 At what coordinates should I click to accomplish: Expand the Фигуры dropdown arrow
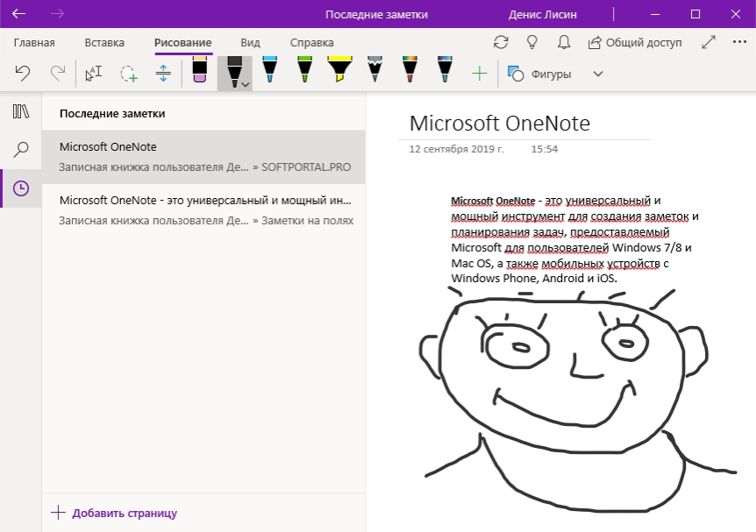598,74
